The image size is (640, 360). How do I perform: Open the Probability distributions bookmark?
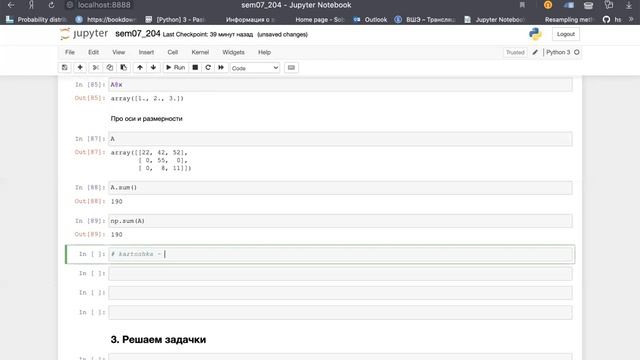(x=36, y=20)
